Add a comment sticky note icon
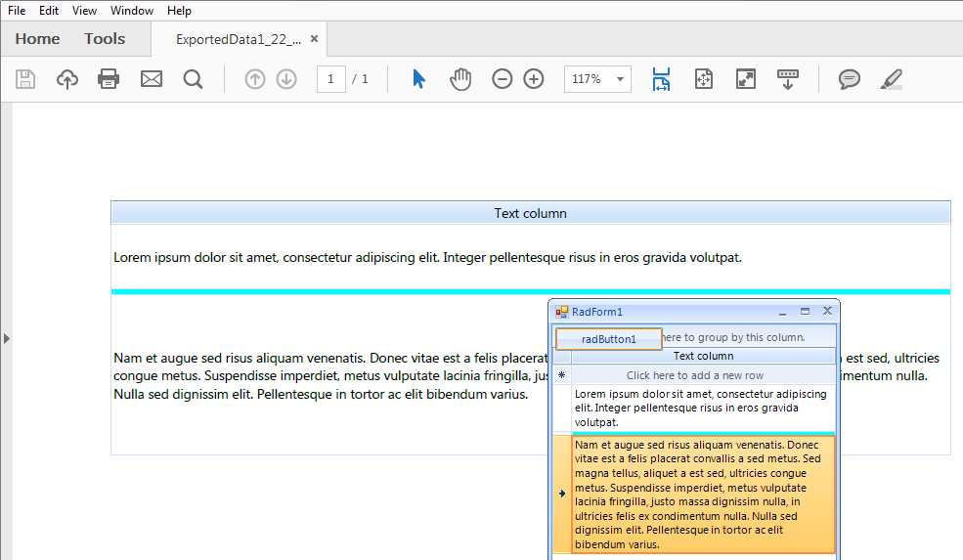The width and height of the screenshot is (963, 560). [850, 79]
